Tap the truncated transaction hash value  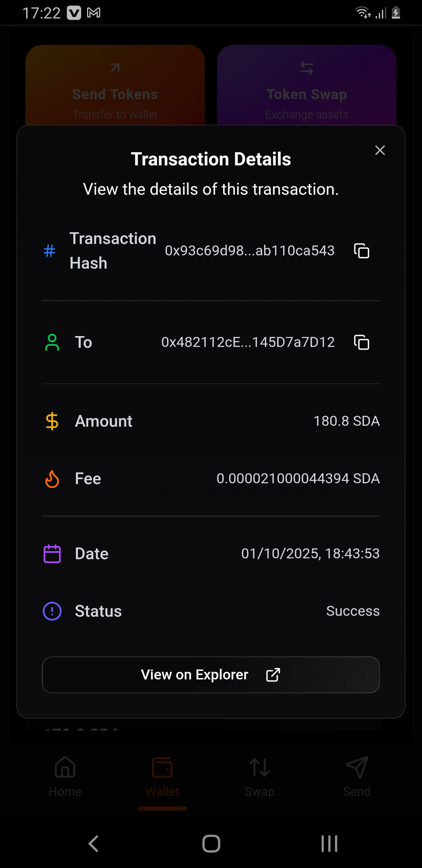click(x=250, y=251)
